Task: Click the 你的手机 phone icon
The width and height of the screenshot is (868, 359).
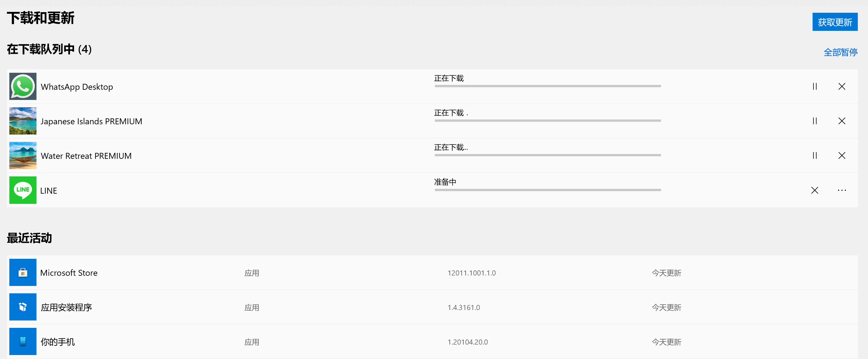Action: click(x=23, y=341)
